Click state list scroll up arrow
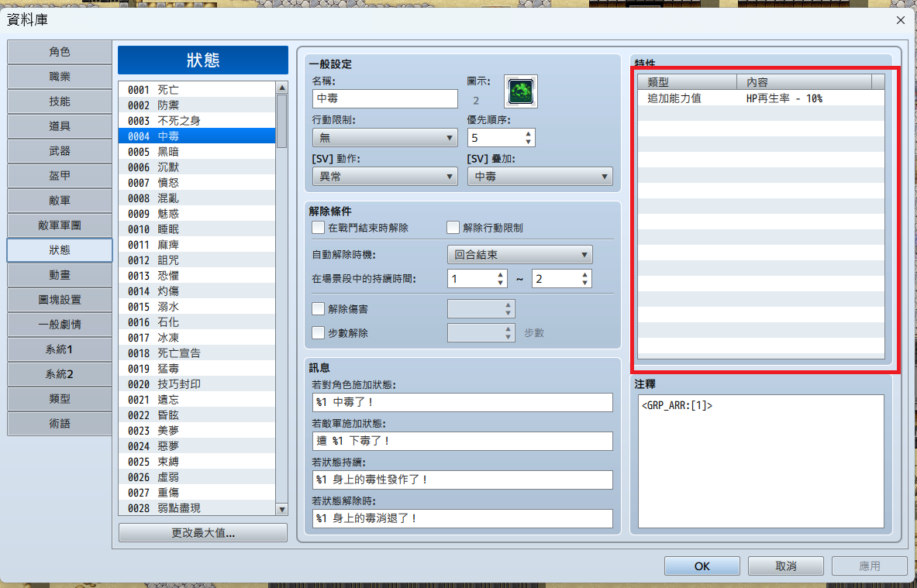Image resolution: width=917 pixels, height=588 pixels. tap(282, 88)
